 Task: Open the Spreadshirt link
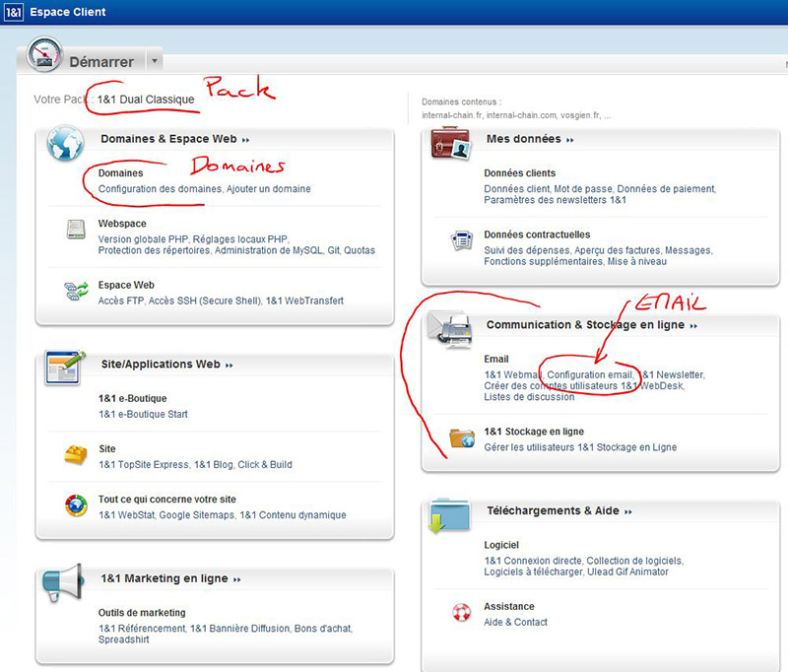pyautogui.click(x=124, y=639)
